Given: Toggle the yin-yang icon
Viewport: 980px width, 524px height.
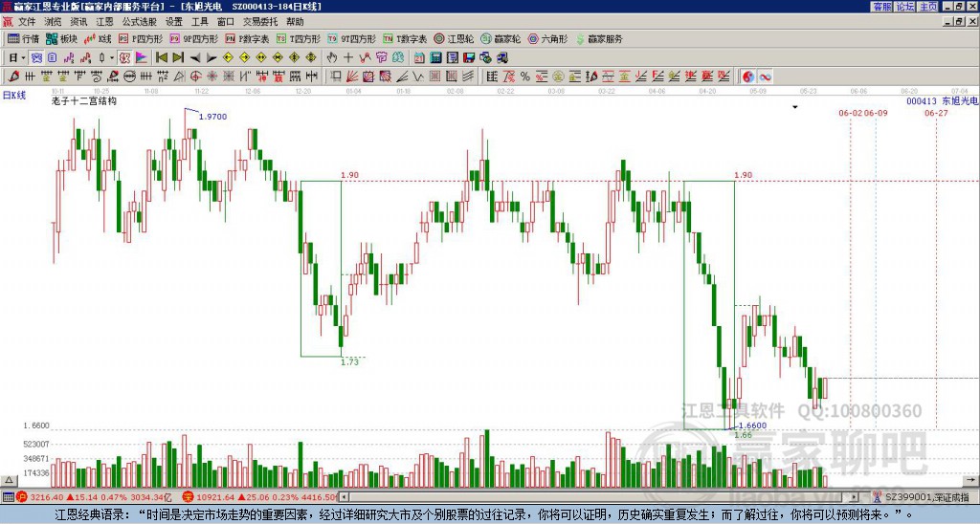Looking at the screenshot, I should click(748, 76).
